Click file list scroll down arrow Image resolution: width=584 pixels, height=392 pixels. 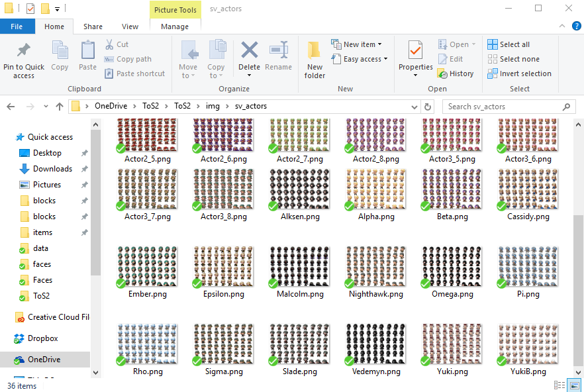coord(579,372)
